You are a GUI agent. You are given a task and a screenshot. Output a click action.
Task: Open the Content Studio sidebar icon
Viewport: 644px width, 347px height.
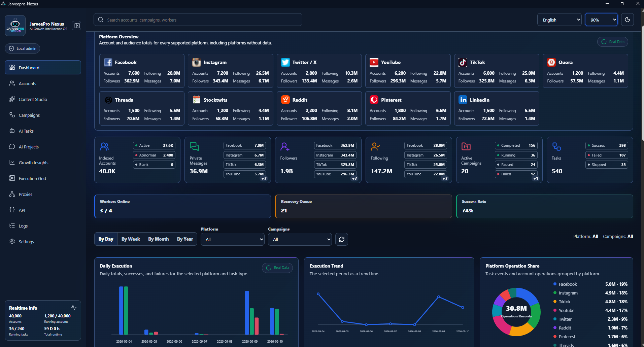click(12, 99)
